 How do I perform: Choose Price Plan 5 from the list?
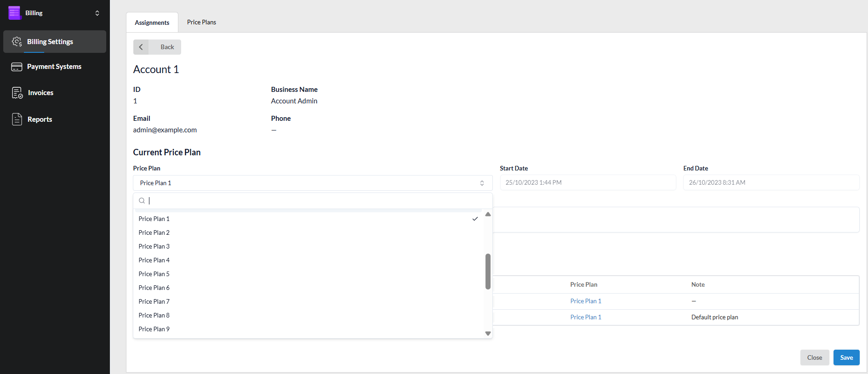point(154,274)
